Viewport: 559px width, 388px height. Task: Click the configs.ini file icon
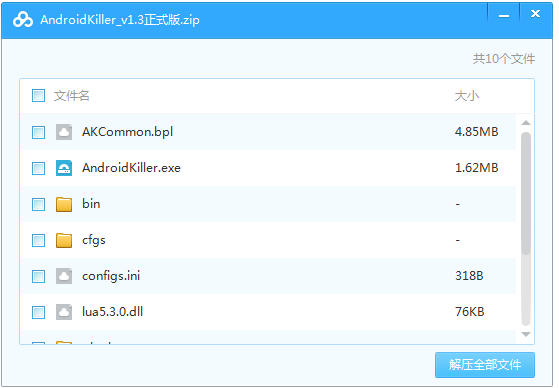coord(64,276)
